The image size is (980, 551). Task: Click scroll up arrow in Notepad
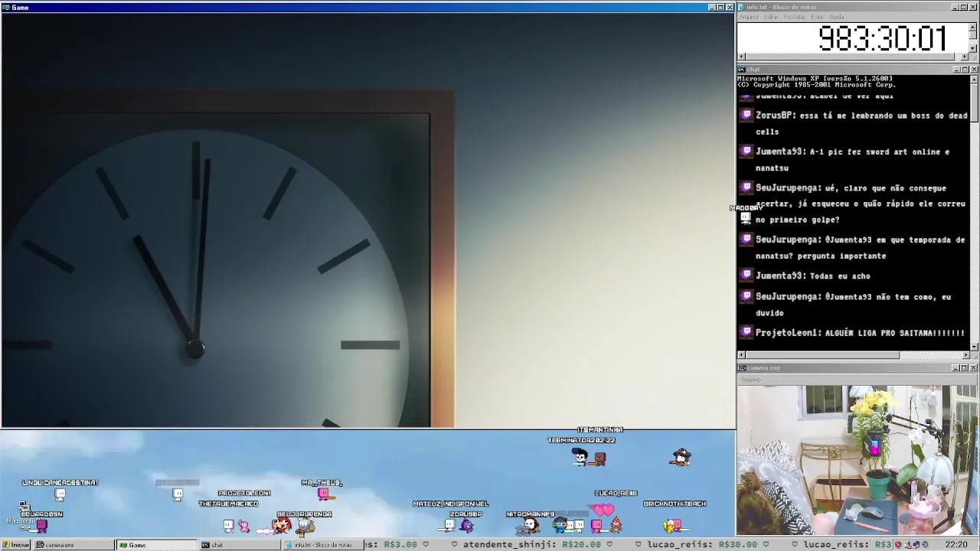tap(973, 27)
